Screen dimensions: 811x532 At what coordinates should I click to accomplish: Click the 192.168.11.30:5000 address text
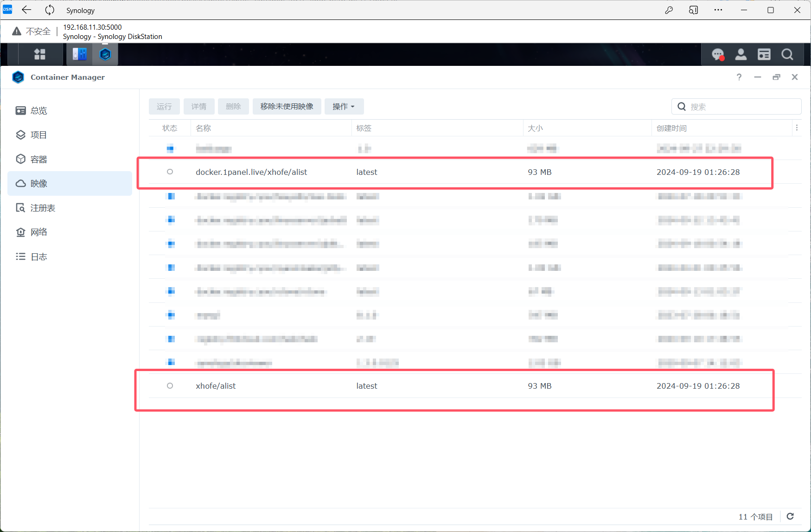click(93, 27)
